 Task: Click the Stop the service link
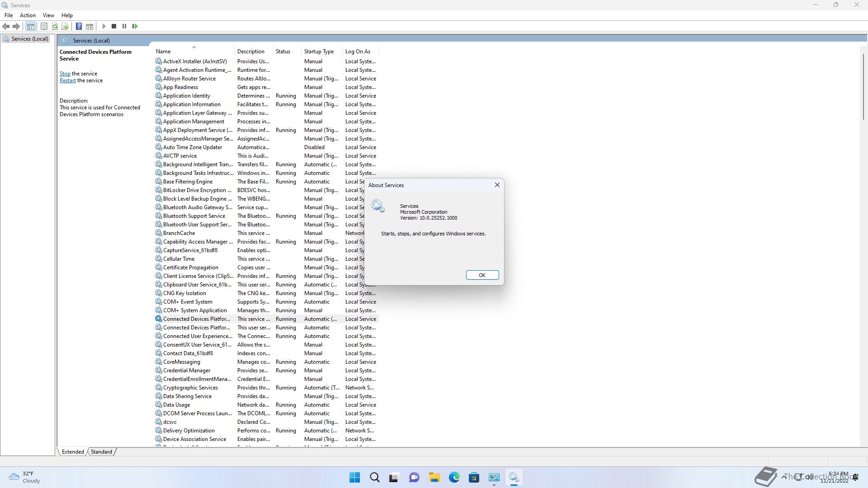point(65,74)
